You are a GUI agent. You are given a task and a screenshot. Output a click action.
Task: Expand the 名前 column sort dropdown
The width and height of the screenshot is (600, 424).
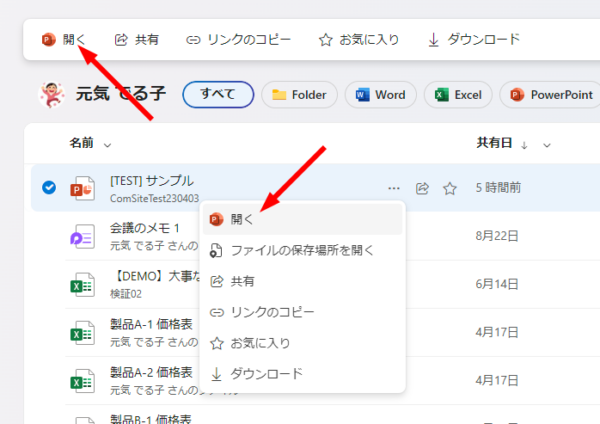(108, 145)
